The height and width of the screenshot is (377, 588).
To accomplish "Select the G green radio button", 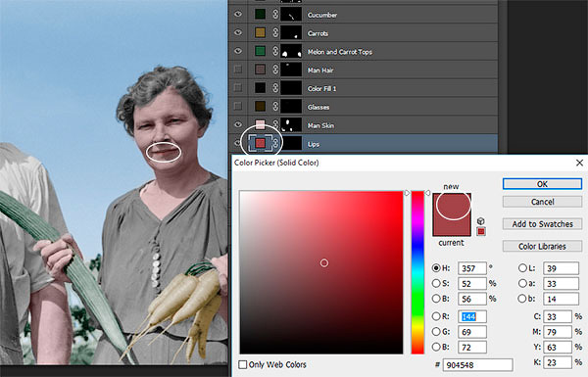I will tap(436, 332).
